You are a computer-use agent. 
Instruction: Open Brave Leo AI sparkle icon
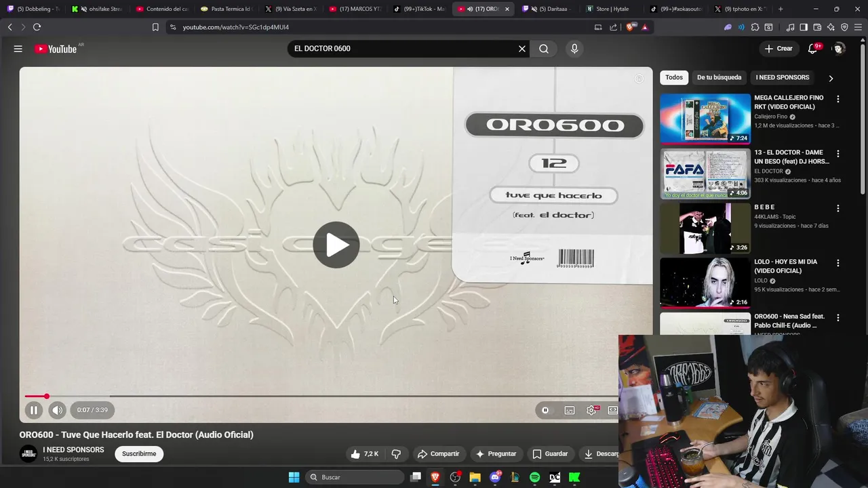[831, 27]
